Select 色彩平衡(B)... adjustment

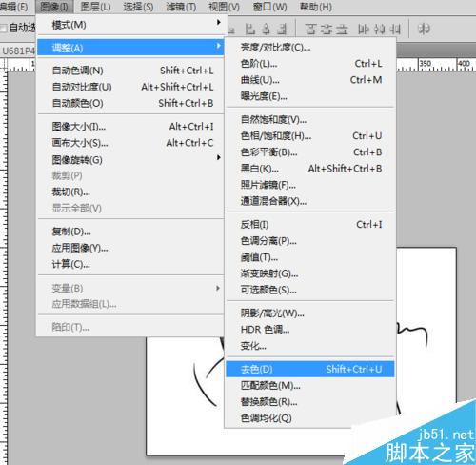coord(310,152)
